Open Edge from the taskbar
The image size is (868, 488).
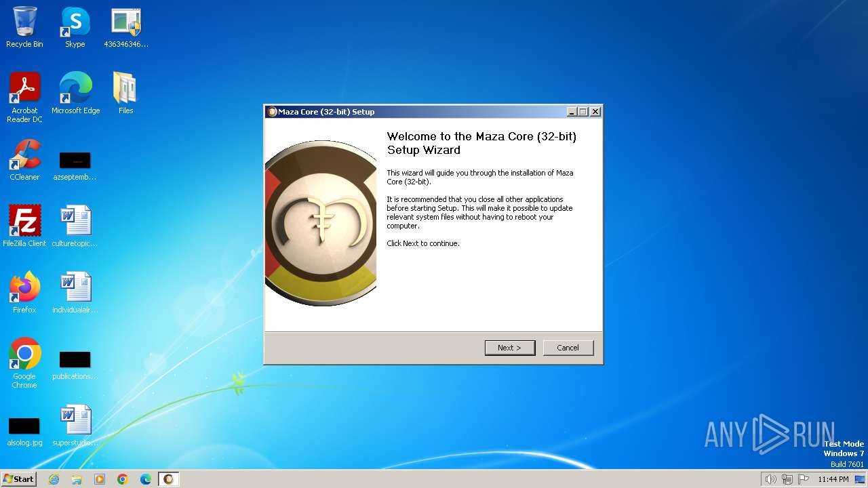click(146, 479)
